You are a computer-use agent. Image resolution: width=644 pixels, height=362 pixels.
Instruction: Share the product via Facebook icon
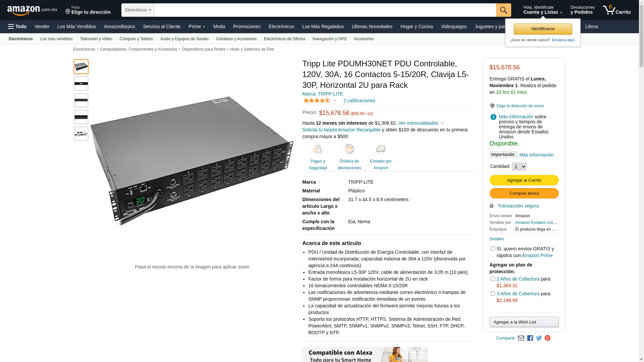(530, 338)
